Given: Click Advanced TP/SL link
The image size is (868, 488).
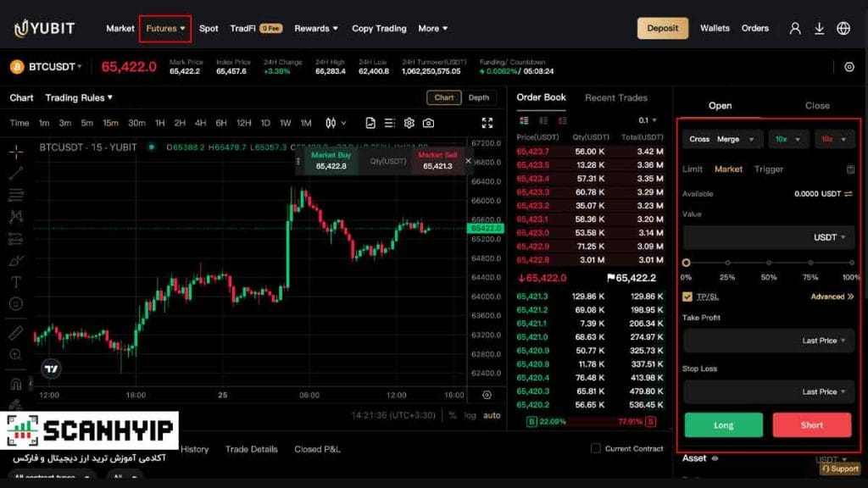Looking at the screenshot, I should point(832,297).
